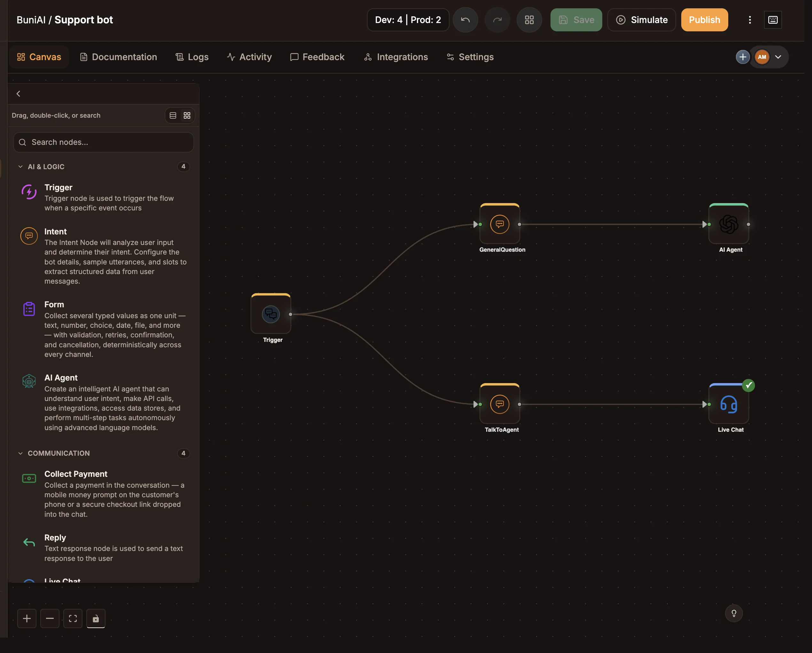The width and height of the screenshot is (812, 653).
Task: Open the Dev: 4 | Prod: 2 version selector
Action: coord(408,20)
